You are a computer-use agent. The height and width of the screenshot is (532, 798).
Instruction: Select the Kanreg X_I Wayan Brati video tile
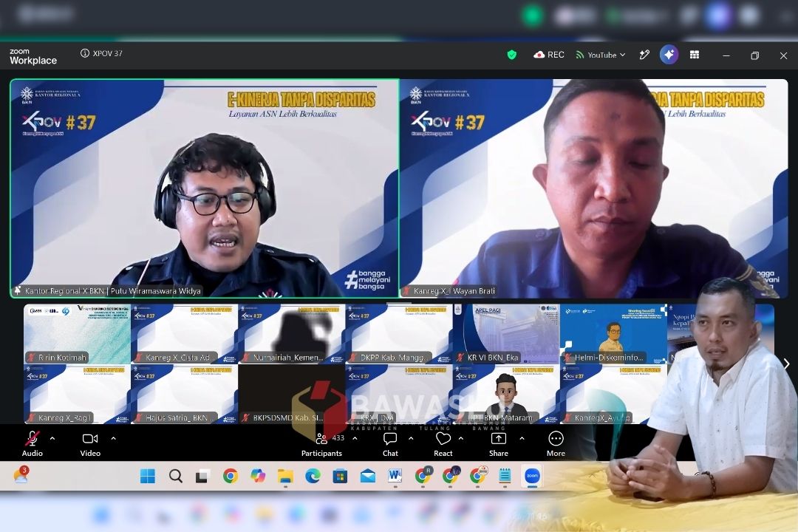[594, 188]
